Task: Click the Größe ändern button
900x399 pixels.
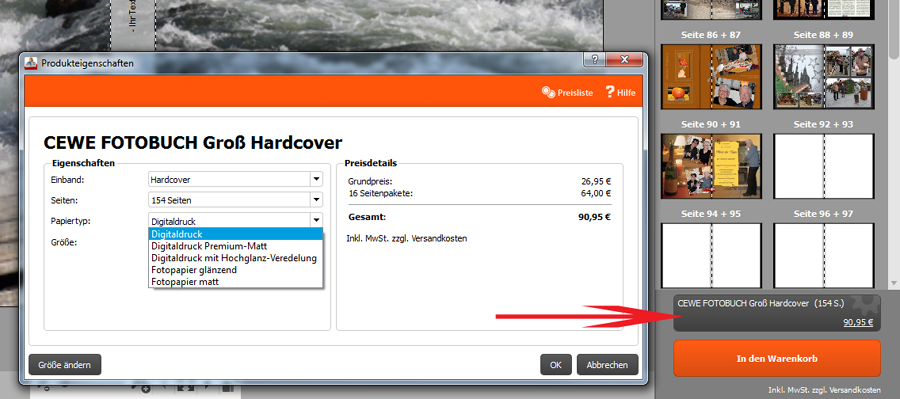Action: pos(65,365)
